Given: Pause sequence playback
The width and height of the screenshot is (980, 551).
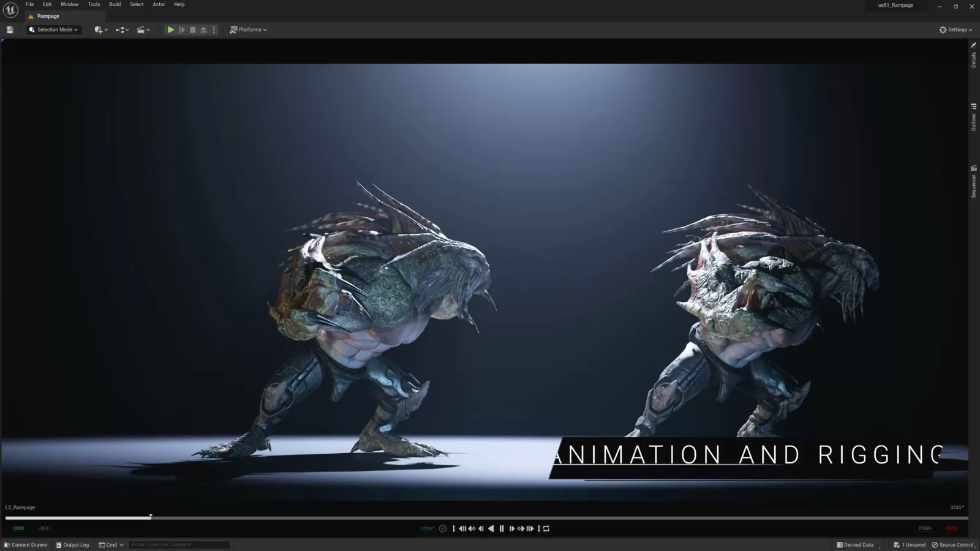Looking at the screenshot, I should coord(502,528).
